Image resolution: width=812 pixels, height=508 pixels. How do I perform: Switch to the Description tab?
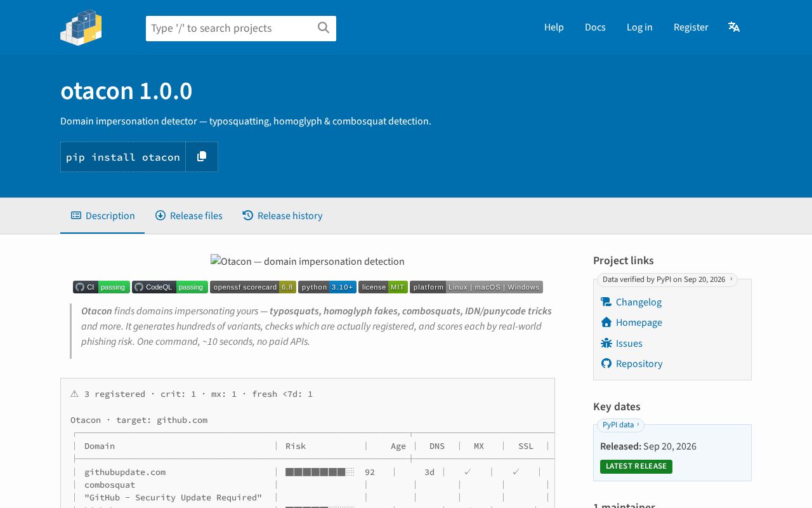(x=103, y=216)
